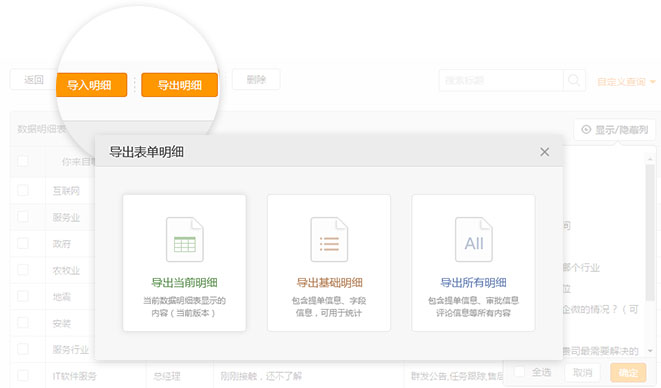661x388 pixels.
Task: Click the 总经理 cell
Action: pos(167,376)
